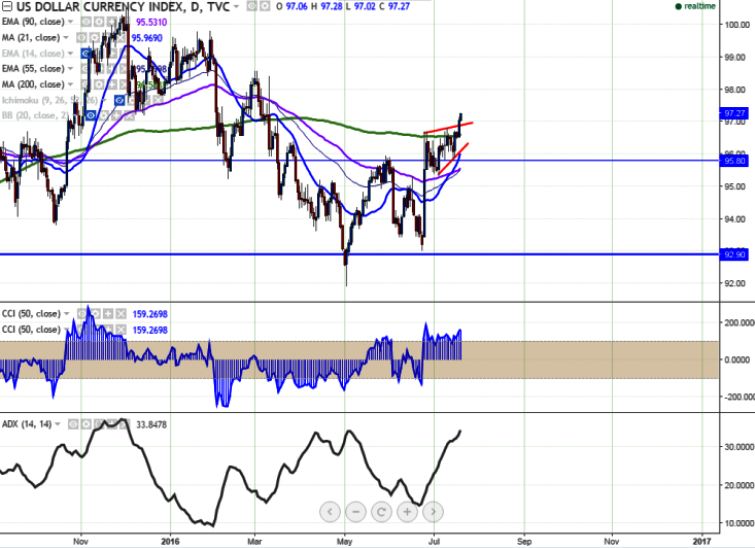Show hidden BB (20, close, 2) via blue eye
Image resolution: width=755 pixels, height=548 pixels.
(91, 116)
